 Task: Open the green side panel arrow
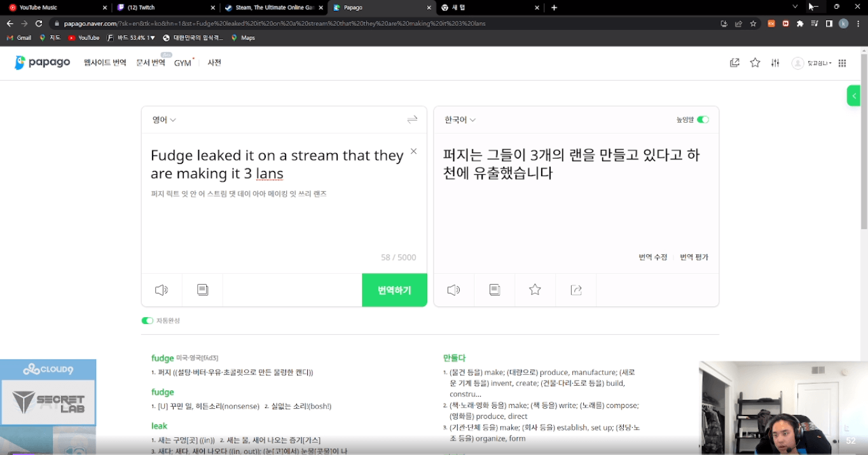pyautogui.click(x=854, y=96)
